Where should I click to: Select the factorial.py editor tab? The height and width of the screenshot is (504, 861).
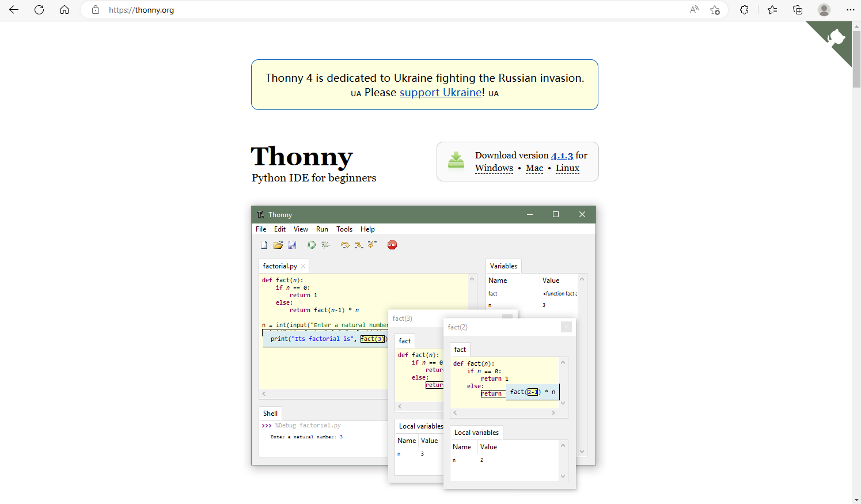point(279,266)
